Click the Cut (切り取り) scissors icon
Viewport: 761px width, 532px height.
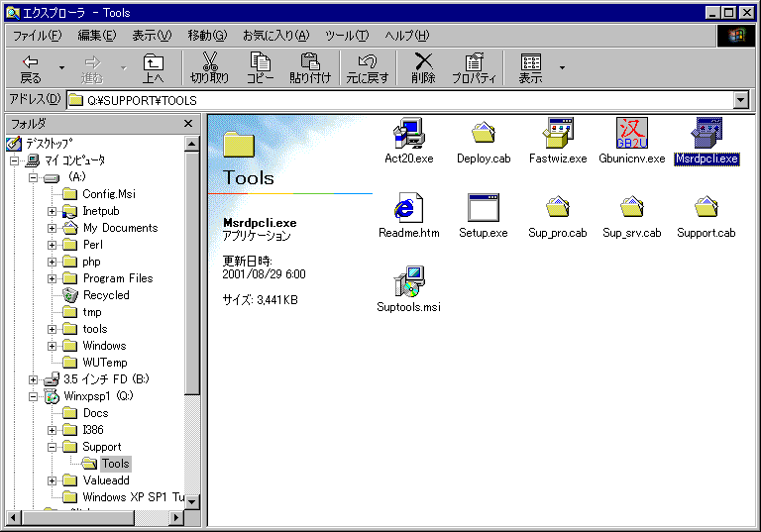click(x=210, y=61)
